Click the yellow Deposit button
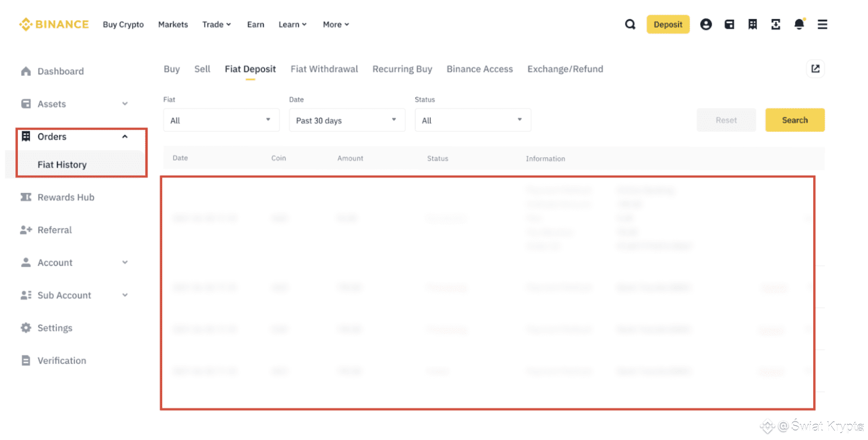Viewport: 868px width, 440px height. pyautogui.click(x=668, y=24)
